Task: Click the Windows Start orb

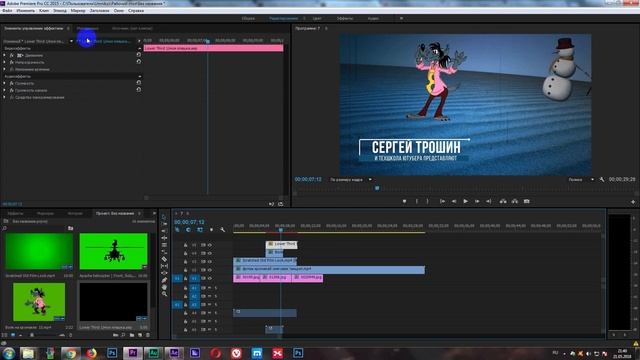Action: pyautogui.click(x=9, y=353)
